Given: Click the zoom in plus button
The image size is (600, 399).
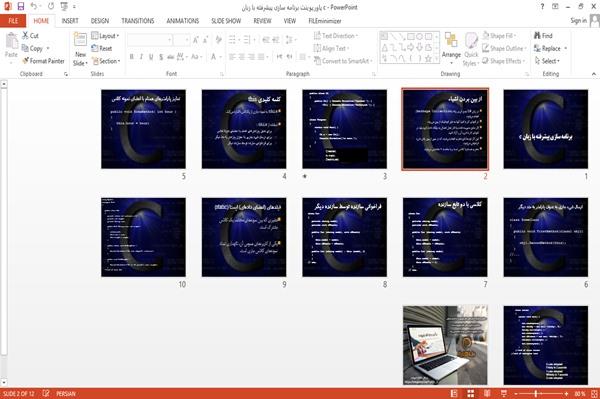Looking at the screenshot, I should click(x=566, y=393).
